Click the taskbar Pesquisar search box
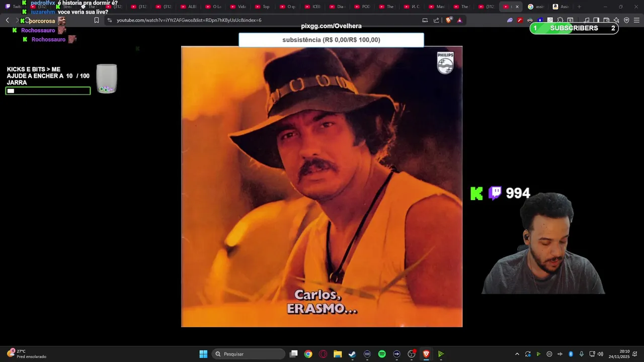Viewport: 644px width, 362px height. click(249, 354)
